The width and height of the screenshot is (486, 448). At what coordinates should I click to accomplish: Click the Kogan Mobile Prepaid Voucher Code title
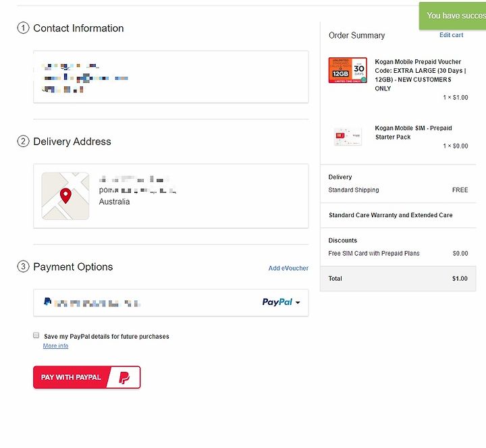(x=421, y=75)
